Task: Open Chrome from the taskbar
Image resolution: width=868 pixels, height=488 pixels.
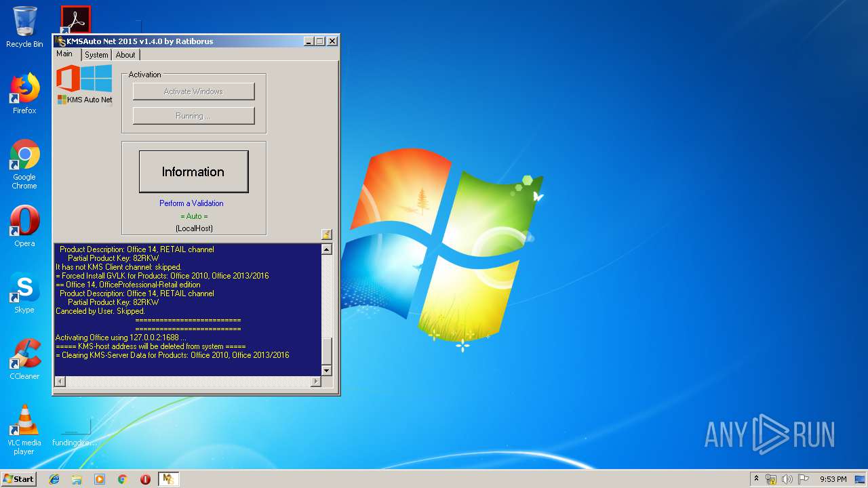Action: point(122,479)
